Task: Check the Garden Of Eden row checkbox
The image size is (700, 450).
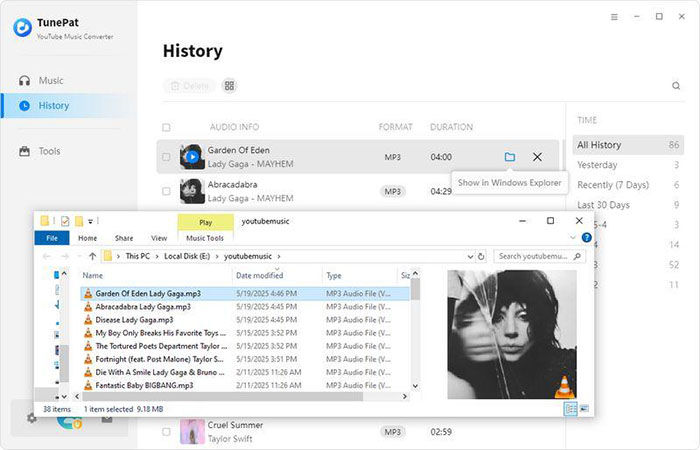Action: click(x=166, y=157)
